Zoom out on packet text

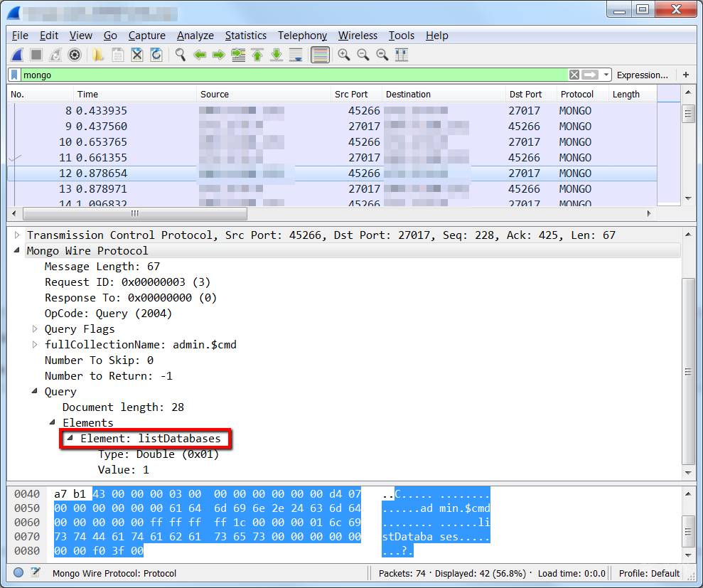[363, 55]
